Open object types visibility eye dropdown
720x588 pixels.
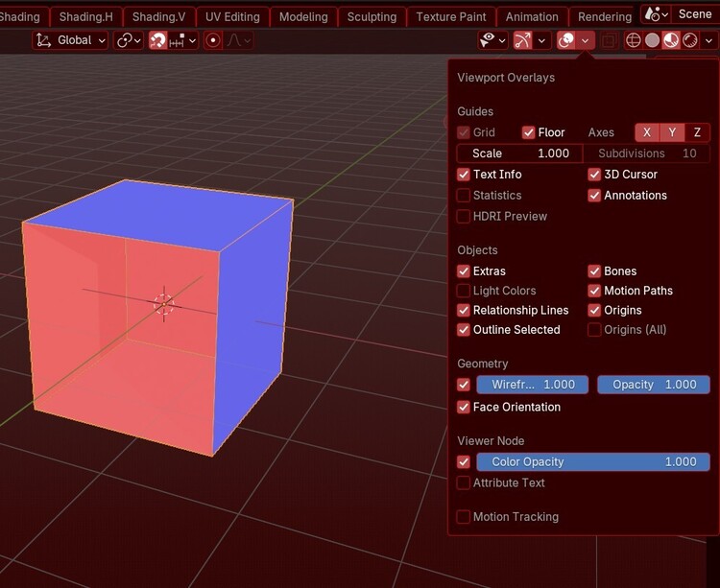[492, 40]
